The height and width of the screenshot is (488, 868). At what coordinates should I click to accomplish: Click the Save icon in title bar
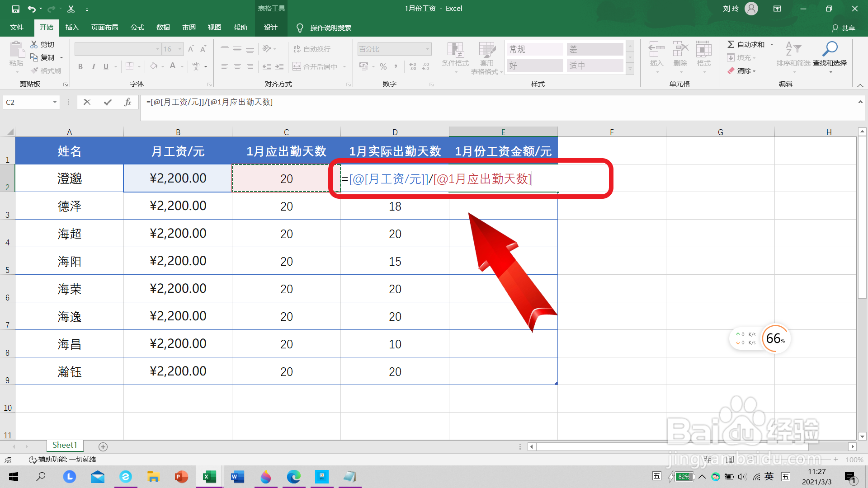click(x=15, y=9)
